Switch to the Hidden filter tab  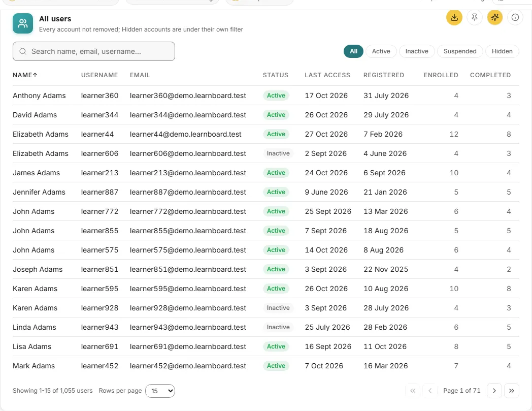click(502, 51)
